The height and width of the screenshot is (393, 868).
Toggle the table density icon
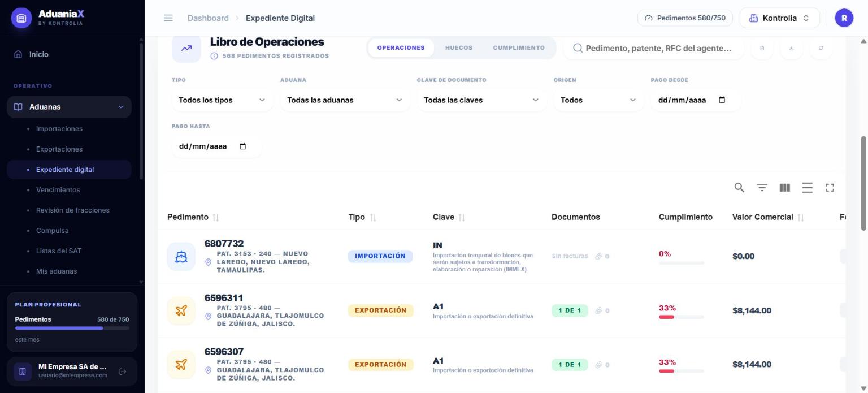pos(807,188)
